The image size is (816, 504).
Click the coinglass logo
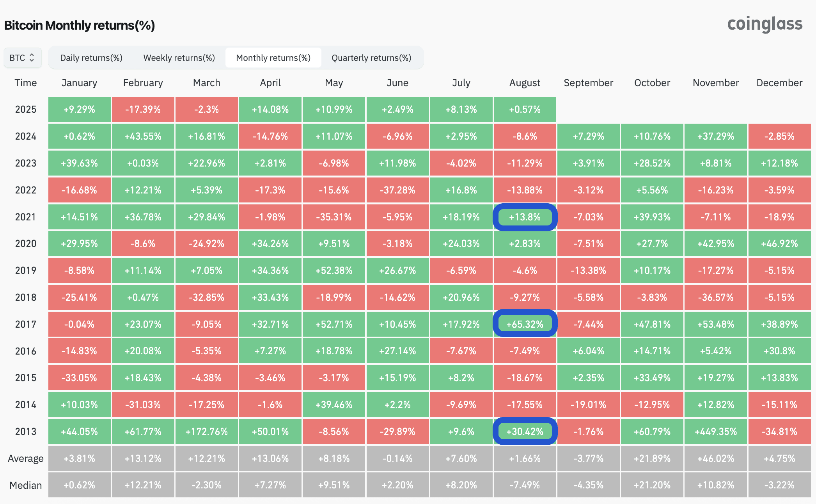(765, 24)
